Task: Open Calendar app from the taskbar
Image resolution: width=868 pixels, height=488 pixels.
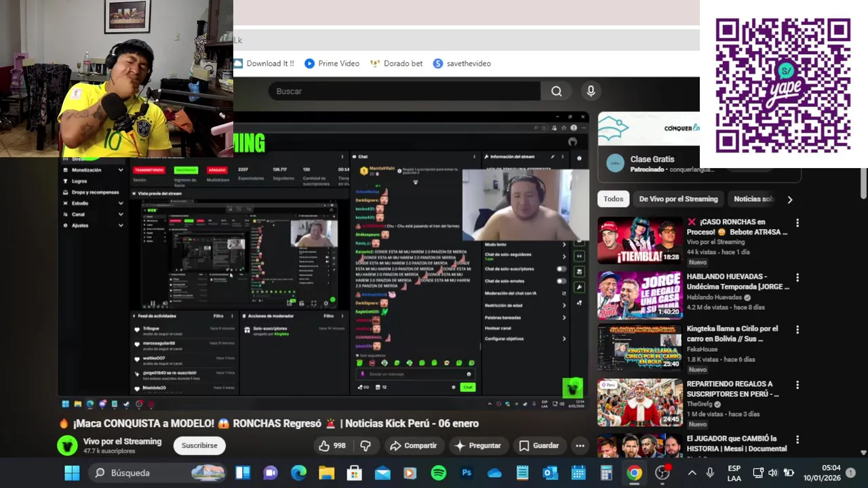Action: pyautogui.click(x=578, y=472)
